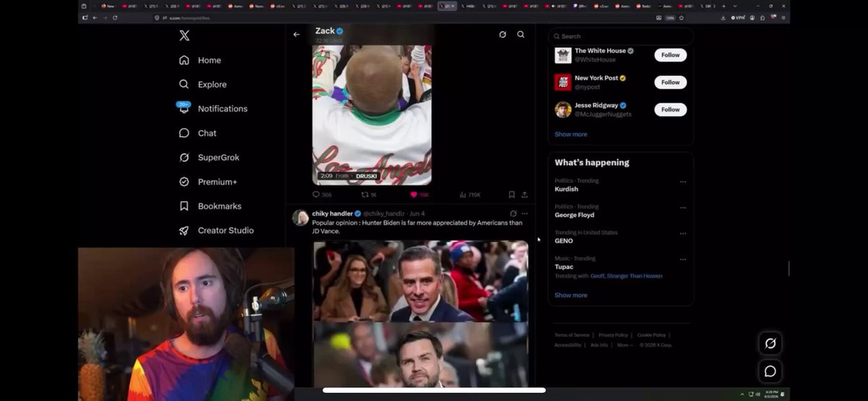Click the X logo in the sidebar
Viewport: 868px width, 401px height.
pyautogui.click(x=184, y=35)
